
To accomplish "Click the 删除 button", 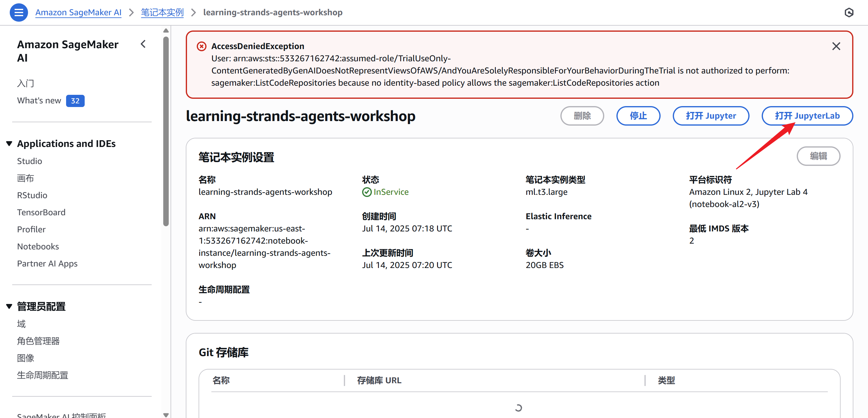I will point(582,116).
